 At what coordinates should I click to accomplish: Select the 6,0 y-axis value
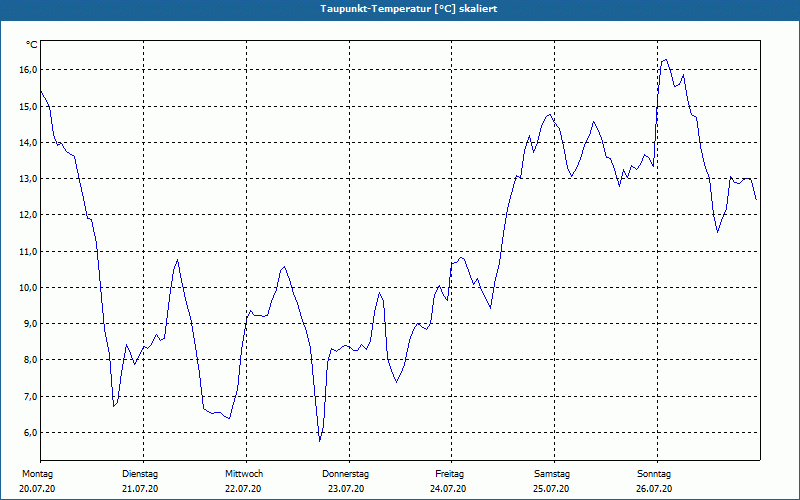30,433
